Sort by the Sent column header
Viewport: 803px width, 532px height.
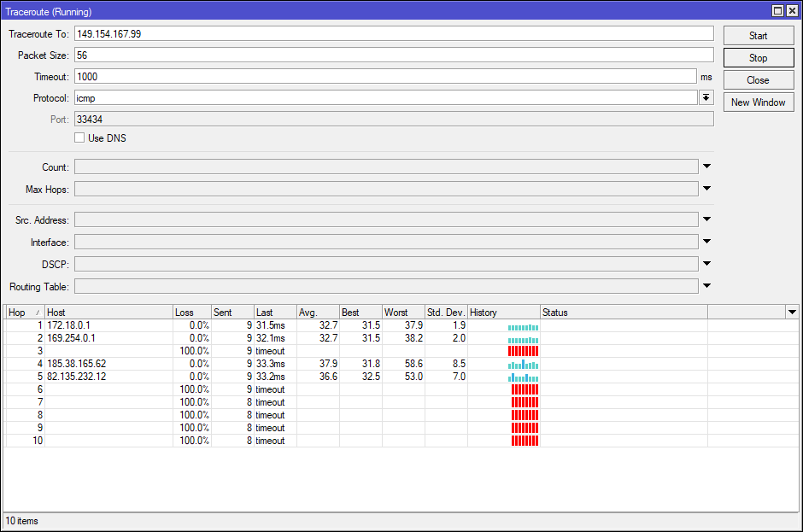(x=232, y=313)
